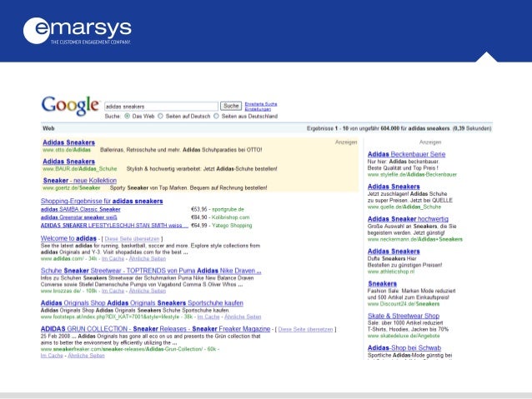Click www.otto.de/Adidas URL text
Screen dimensions: 532x399
click(x=67, y=150)
